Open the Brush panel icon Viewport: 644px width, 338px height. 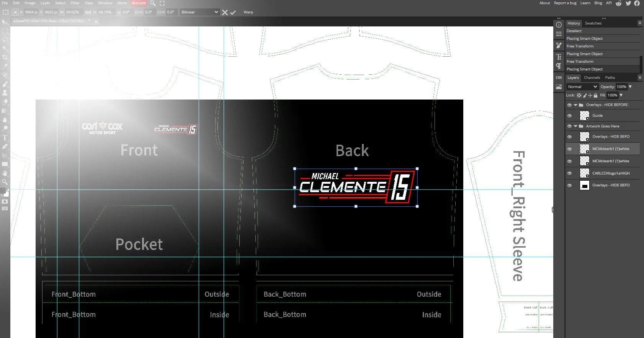coord(559,45)
